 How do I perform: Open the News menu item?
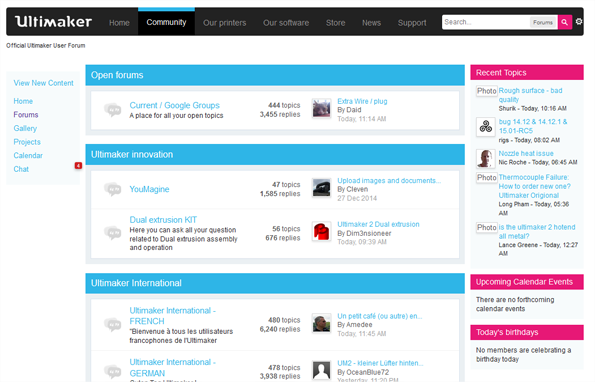click(x=371, y=23)
